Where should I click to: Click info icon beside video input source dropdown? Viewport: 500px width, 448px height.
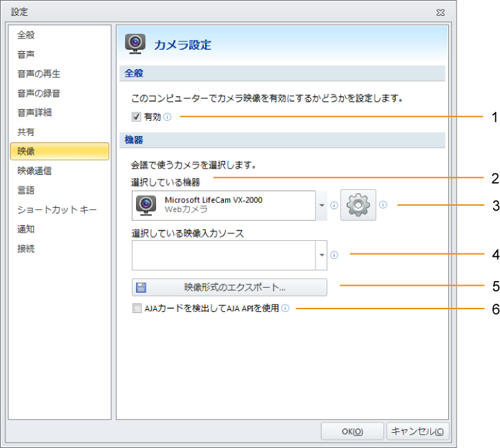pyautogui.click(x=334, y=255)
